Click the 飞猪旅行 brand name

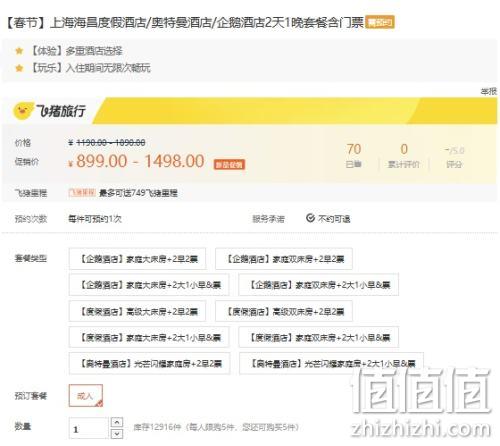(x=61, y=111)
